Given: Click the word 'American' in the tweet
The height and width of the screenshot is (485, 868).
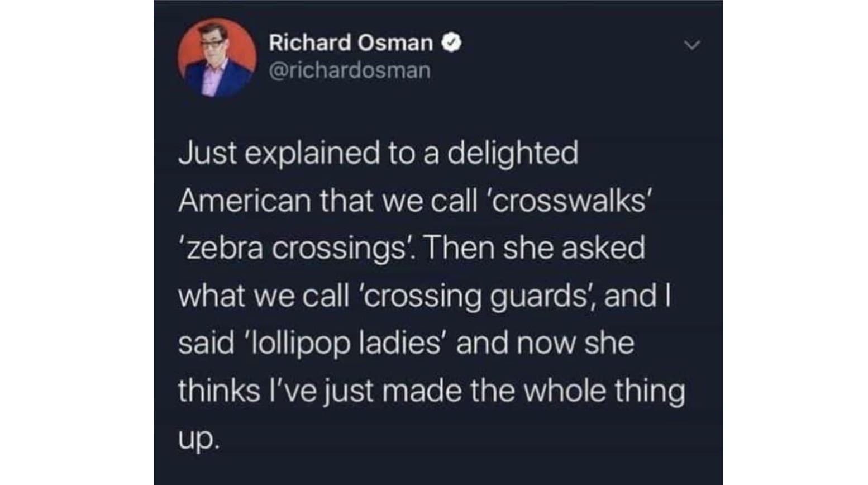Looking at the screenshot, I should tap(245, 201).
